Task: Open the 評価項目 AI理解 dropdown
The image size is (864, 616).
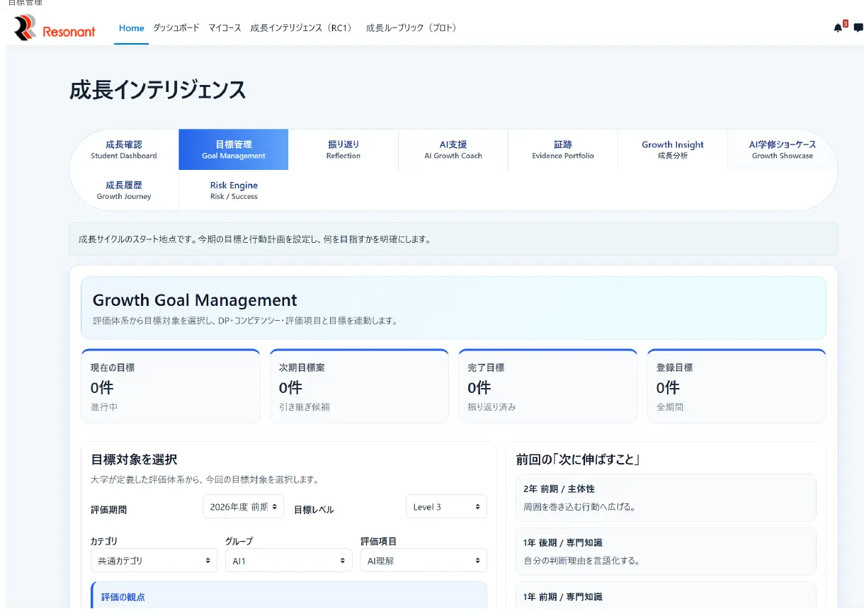Action: (x=424, y=560)
